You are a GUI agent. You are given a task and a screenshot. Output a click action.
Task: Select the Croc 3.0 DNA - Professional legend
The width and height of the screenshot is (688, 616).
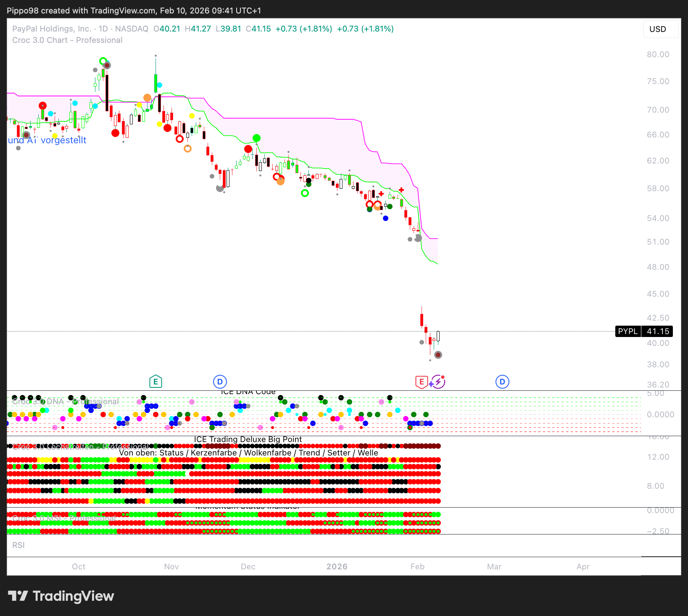point(65,401)
